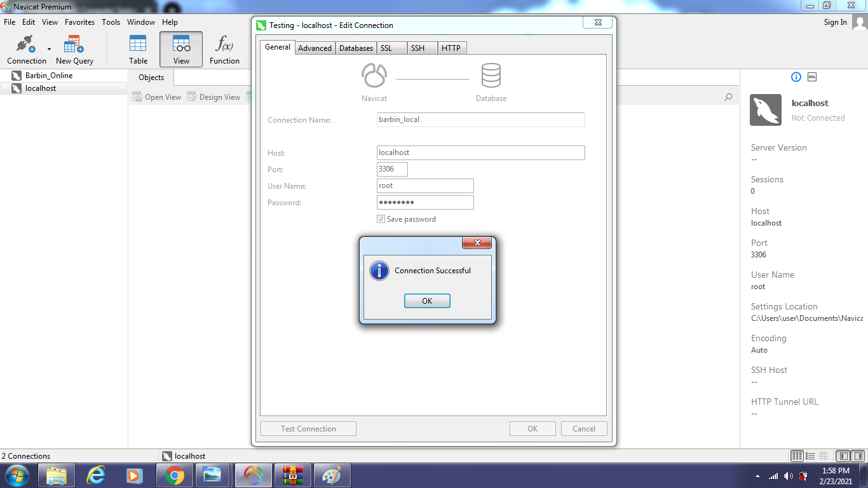868x488 pixels.
Task: Click the Test Connection button
Action: coord(308,429)
